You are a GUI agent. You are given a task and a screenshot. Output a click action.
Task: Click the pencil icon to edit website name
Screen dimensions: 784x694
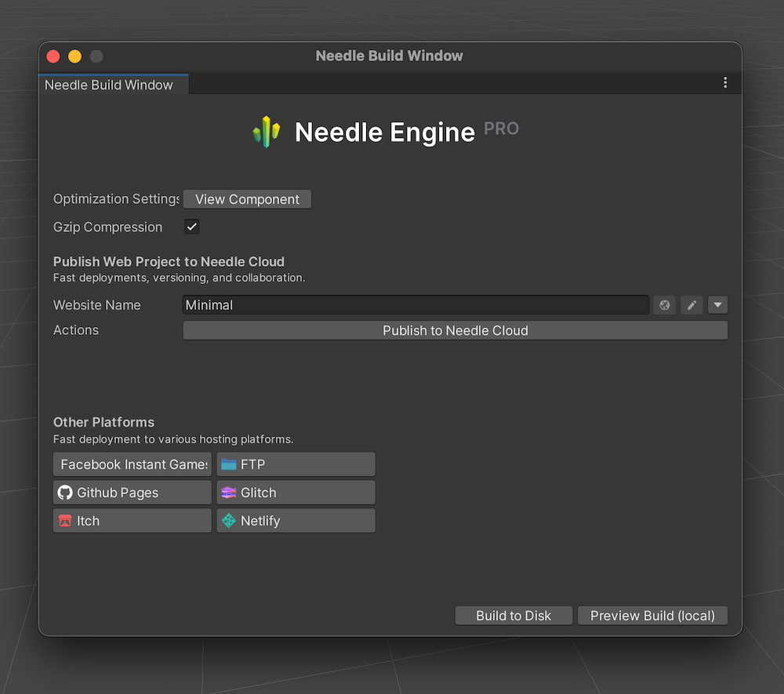coord(691,305)
